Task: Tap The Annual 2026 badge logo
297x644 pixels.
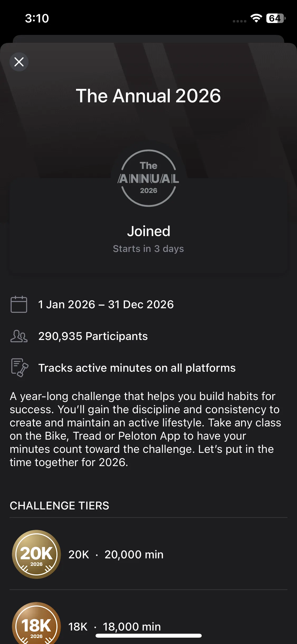Action: pos(148,178)
